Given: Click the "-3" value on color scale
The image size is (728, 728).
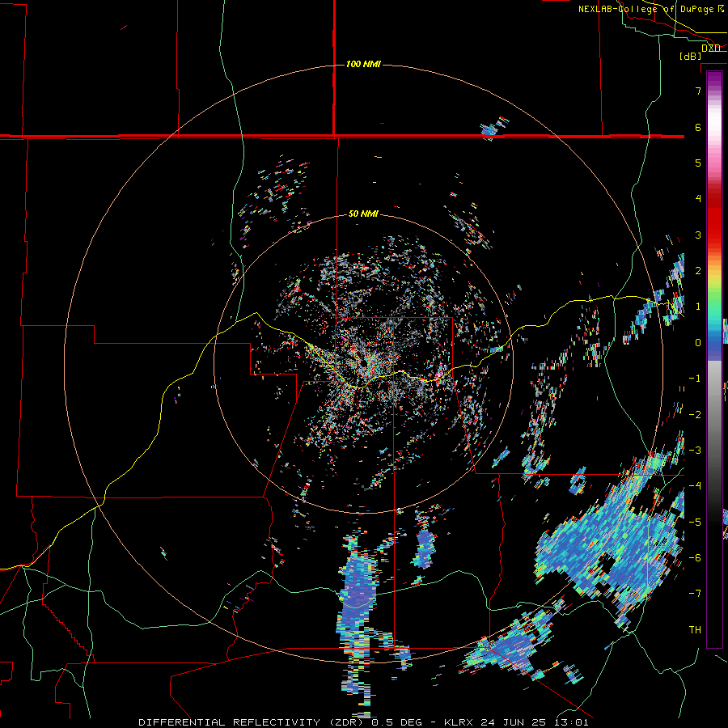Looking at the screenshot, I should 695,451.
